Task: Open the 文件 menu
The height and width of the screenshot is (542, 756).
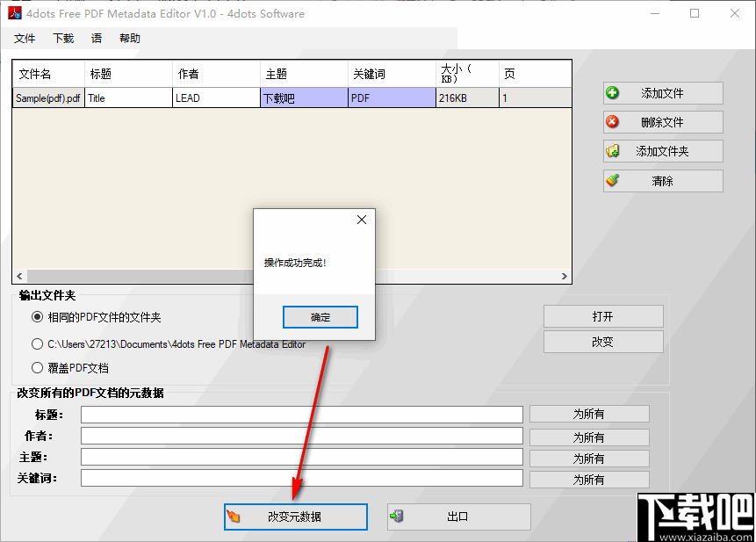Action: coord(25,38)
